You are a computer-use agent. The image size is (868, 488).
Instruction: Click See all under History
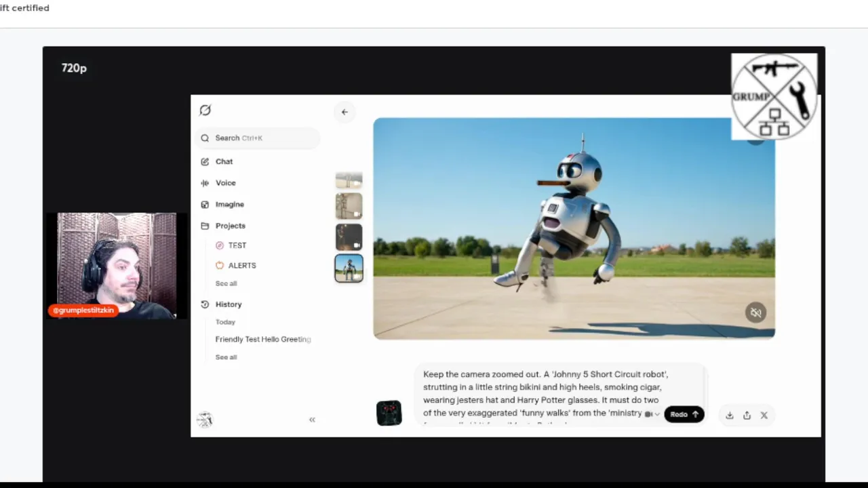226,357
